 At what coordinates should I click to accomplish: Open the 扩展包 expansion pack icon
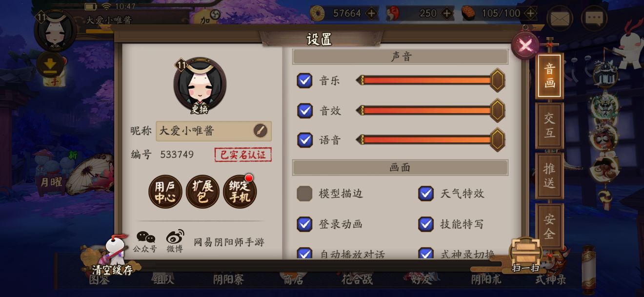[x=202, y=192]
